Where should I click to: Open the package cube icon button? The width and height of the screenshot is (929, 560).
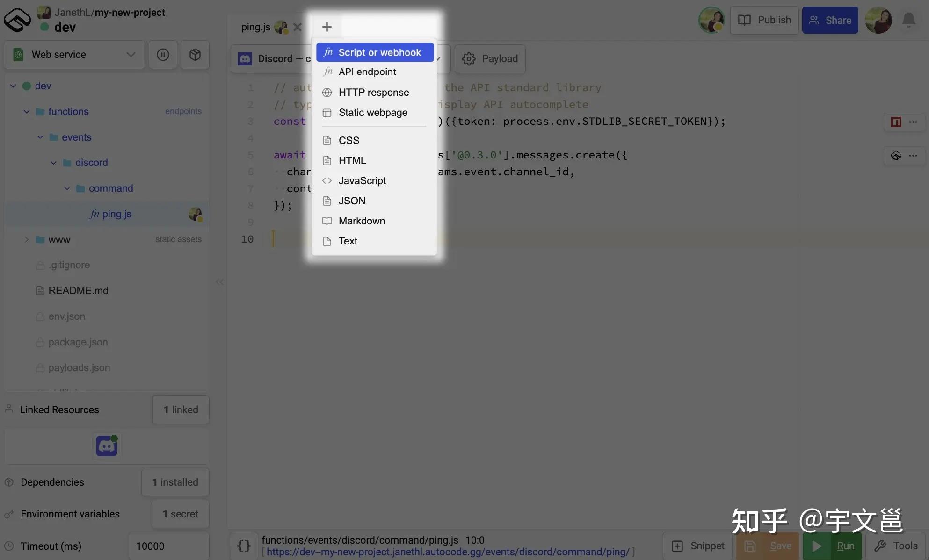pyautogui.click(x=195, y=55)
